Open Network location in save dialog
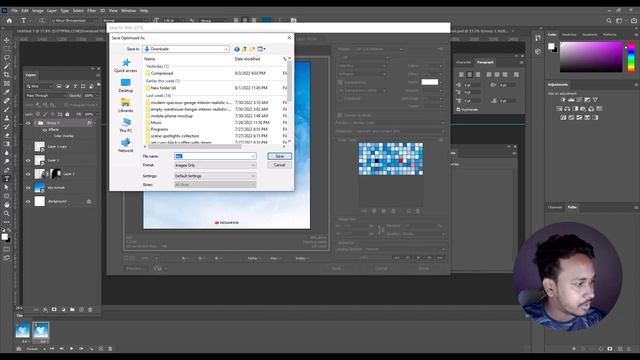Image resolution: width=640 pixels, height=360 pixels. 126,145
